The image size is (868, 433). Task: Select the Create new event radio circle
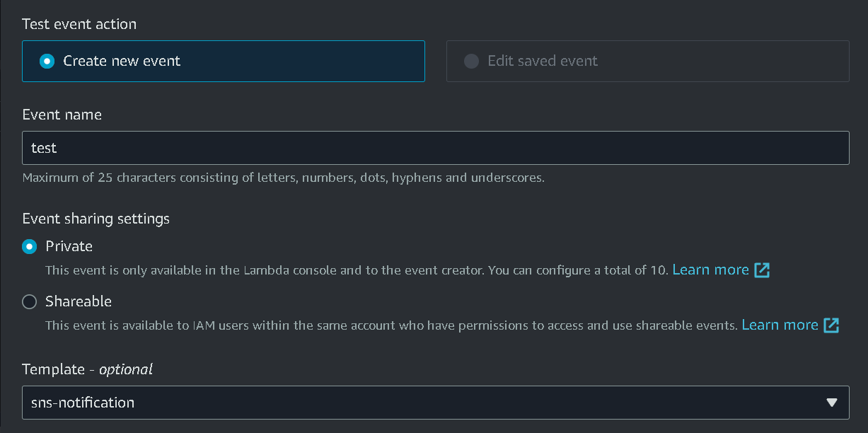pyautogui.click(x=47, y=62)
